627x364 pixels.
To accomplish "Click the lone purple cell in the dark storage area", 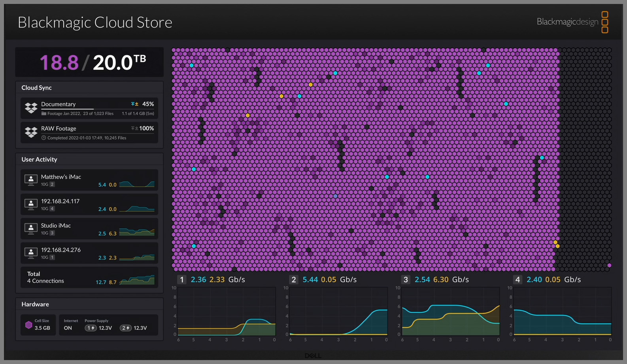I will coord(609,265).
